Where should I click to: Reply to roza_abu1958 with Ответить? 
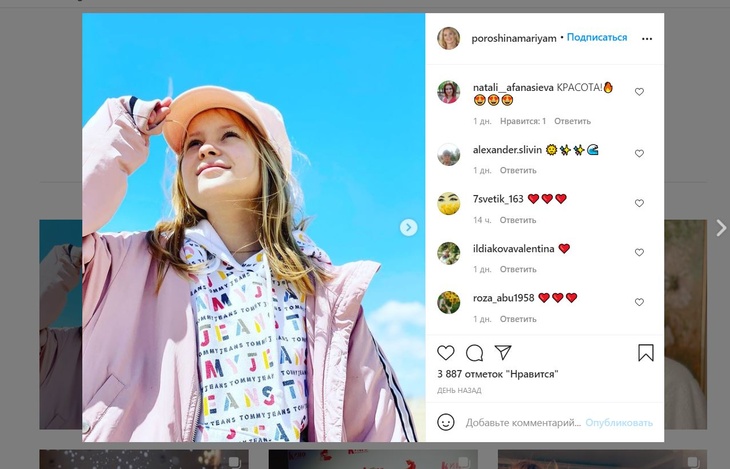[x=518, y=319]
